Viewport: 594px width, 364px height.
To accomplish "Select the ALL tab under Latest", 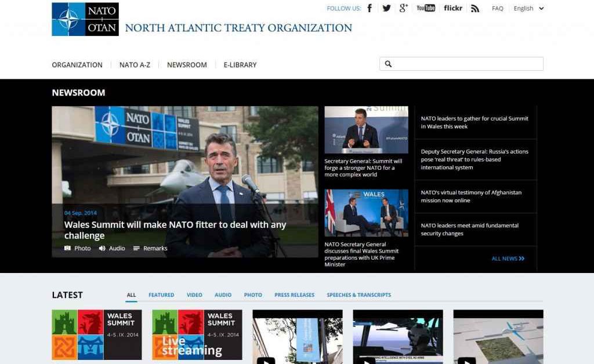I will pos(131,295).
